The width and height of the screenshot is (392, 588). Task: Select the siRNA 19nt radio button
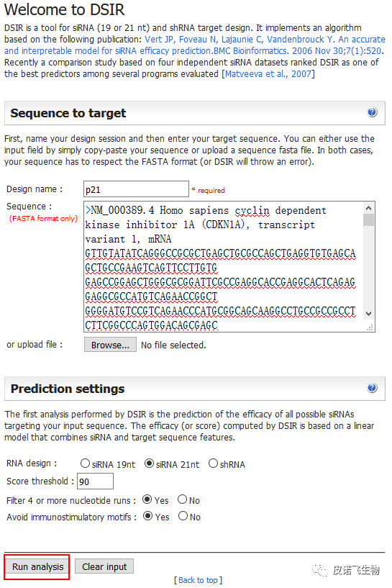(85, 463)
